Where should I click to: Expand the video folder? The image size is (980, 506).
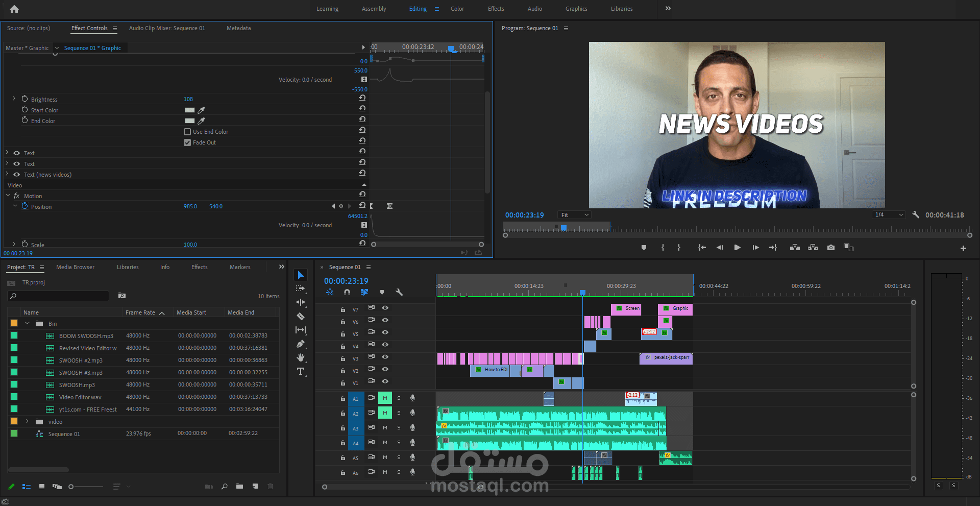(x=28, y=422)
